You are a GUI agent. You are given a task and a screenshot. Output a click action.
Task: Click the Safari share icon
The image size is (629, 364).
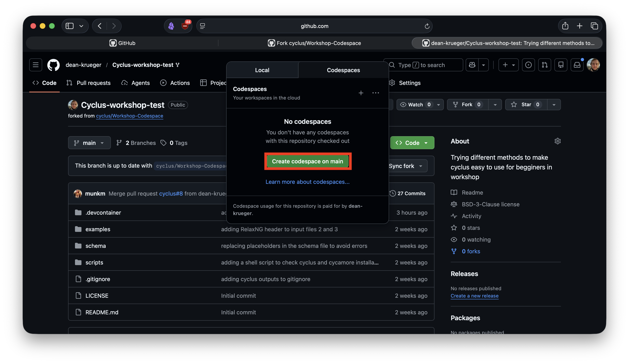[565, 26]
